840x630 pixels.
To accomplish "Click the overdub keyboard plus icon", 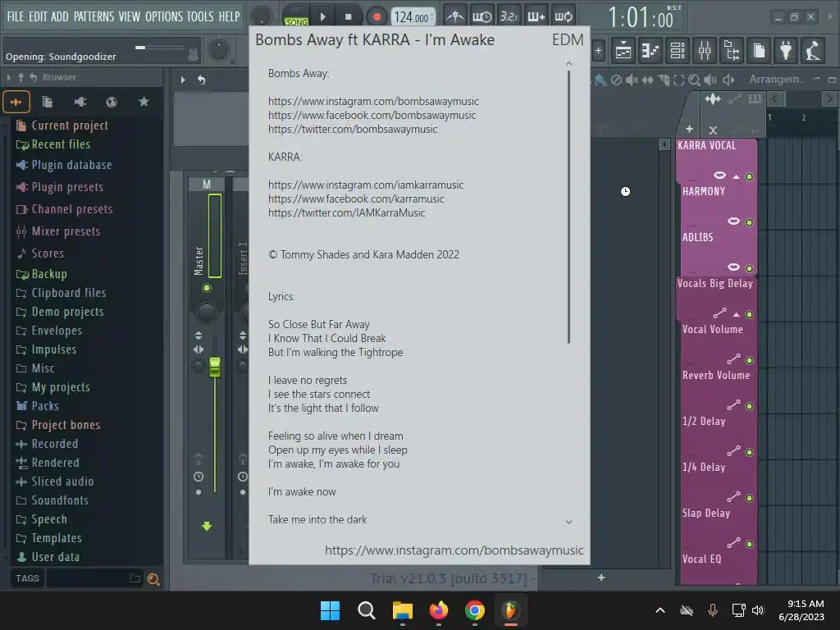I will coord(536,16).
